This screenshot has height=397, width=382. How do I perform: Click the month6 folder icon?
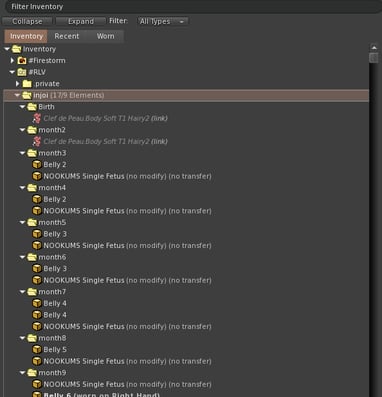[x=32, y=257]
